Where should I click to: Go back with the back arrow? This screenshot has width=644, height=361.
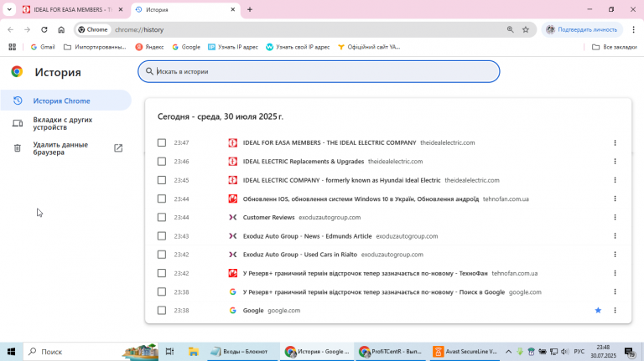11,29
